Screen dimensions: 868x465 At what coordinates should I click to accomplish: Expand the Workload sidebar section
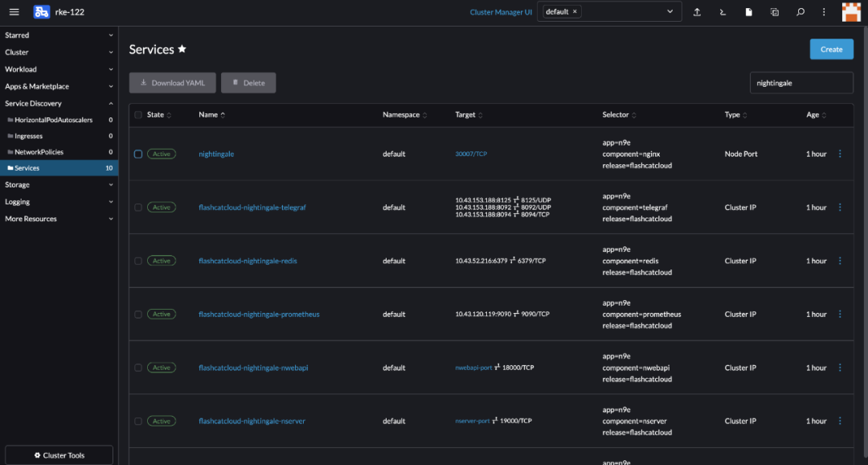(x=58, y=69)
